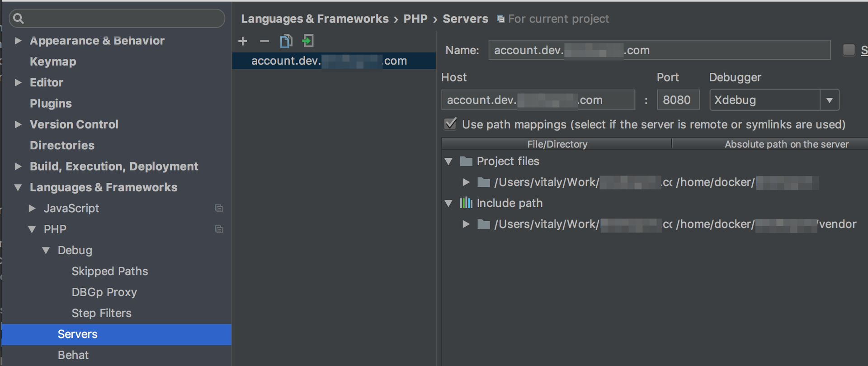The width and height of the screenshot is (868, 366).
Task: Open Directories settings
Action: pyautogui.click(x=62, y=145)
